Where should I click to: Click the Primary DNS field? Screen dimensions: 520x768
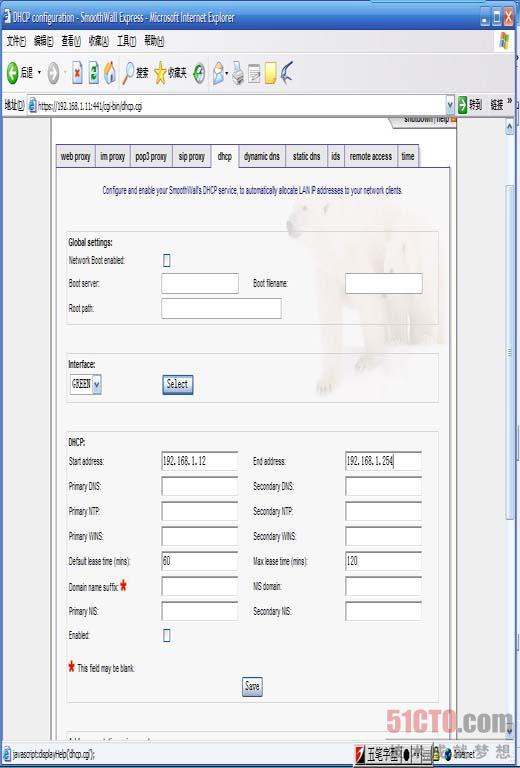[200, 486]
